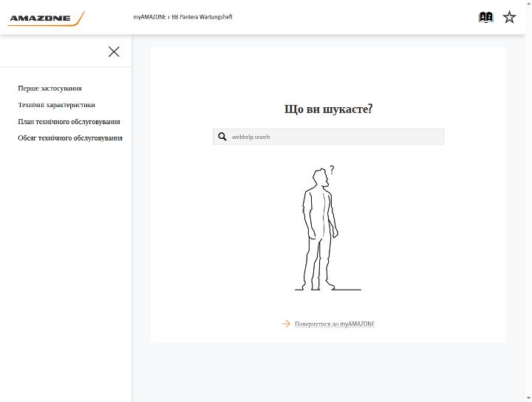Viewport: 532px width, 402px height.
Task: Open the BB Pantera Wartungsheft breadcrumb
Action: [202, 17]
